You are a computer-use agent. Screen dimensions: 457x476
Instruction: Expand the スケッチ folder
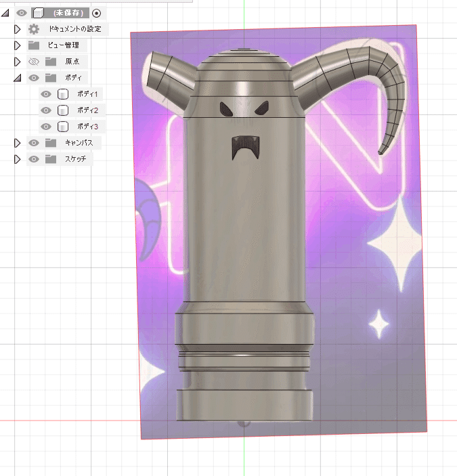18,159
